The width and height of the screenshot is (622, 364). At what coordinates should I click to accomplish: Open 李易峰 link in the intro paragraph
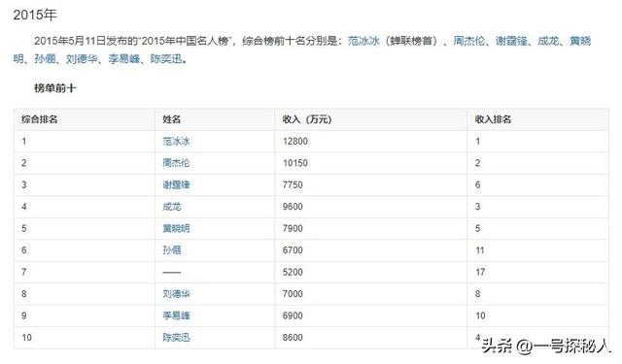pos(124,59)
